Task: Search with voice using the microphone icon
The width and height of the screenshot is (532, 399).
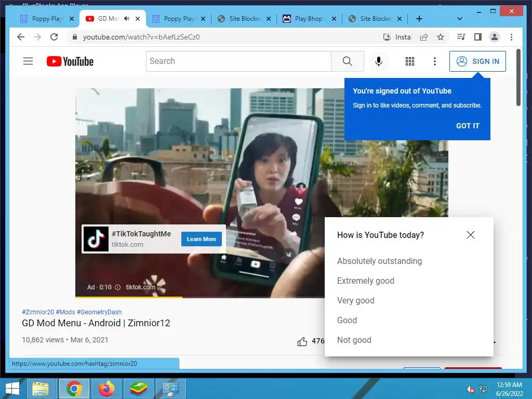Action: pyautogui.click(x=379, y=61)
